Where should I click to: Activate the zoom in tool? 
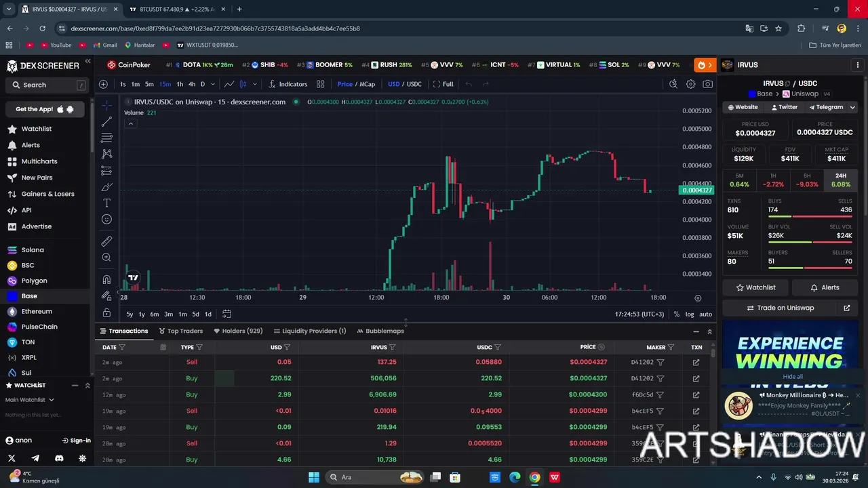coord(106,258)
